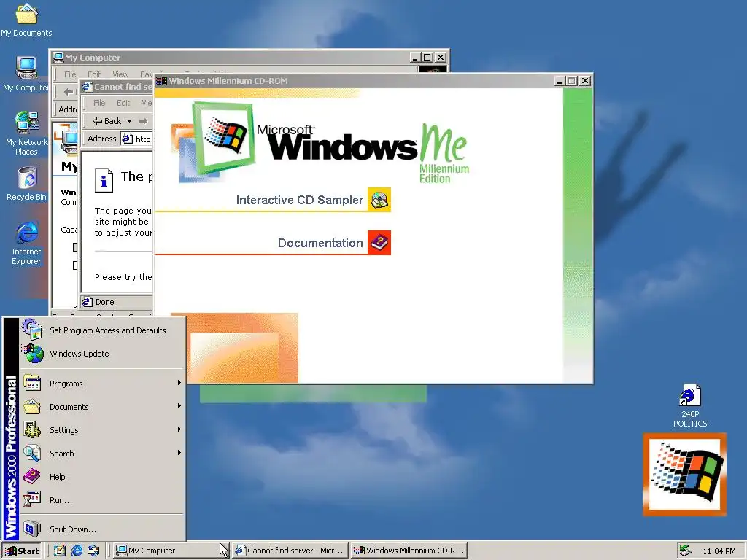Open Help from the Start menu
Image resolution: width=747 pixels, height=560 pixels.
point(101,477)
